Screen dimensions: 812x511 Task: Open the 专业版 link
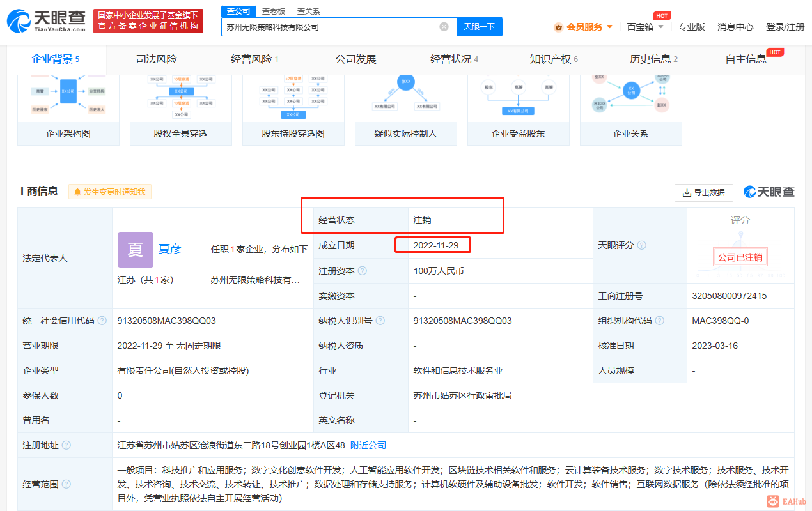pos(691,27)
